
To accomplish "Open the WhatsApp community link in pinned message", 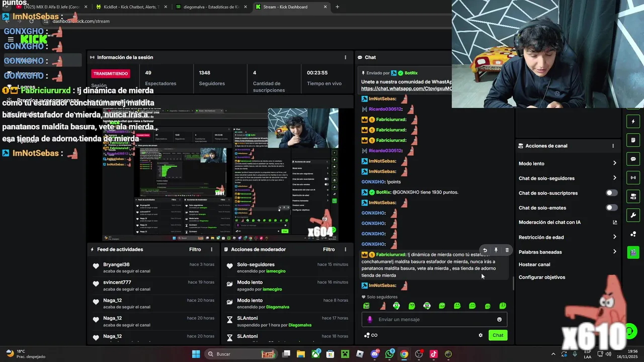I will 406,88.
